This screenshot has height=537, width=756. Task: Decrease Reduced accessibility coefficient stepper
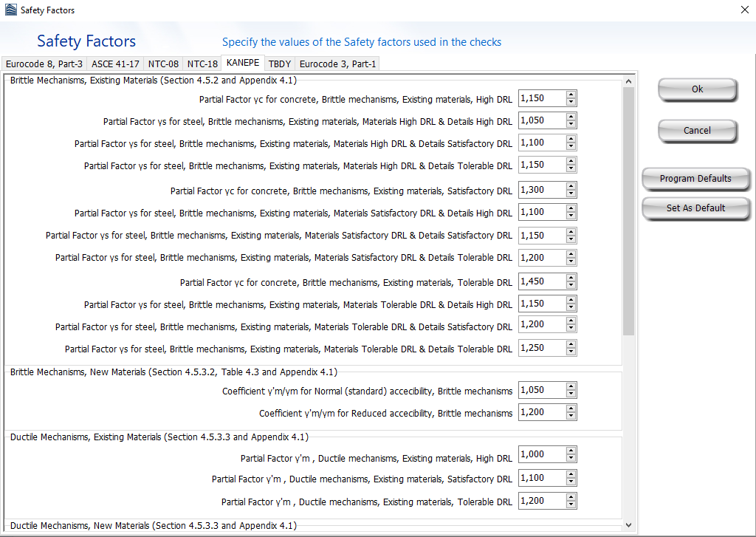point(571,417)
